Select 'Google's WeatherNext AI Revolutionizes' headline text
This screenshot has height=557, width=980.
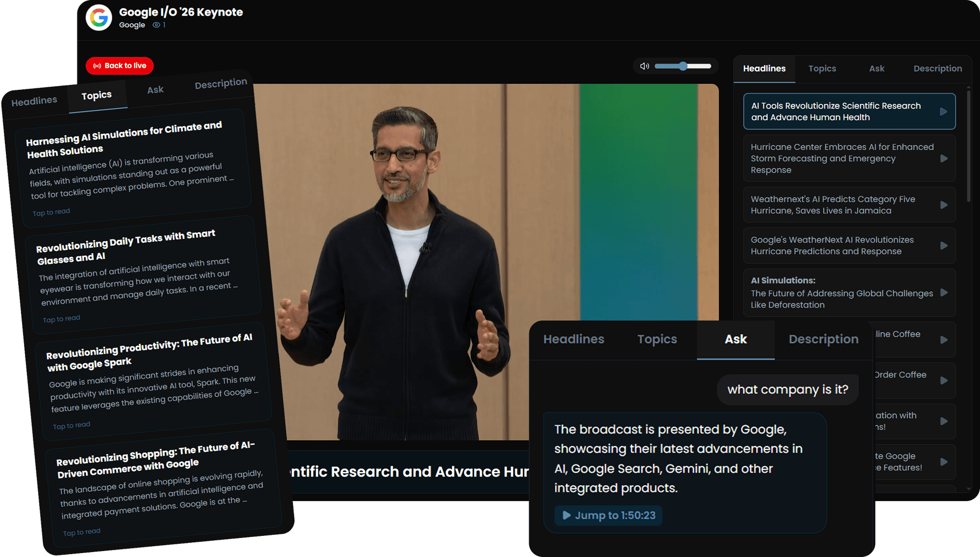click(x=832, y=246)
